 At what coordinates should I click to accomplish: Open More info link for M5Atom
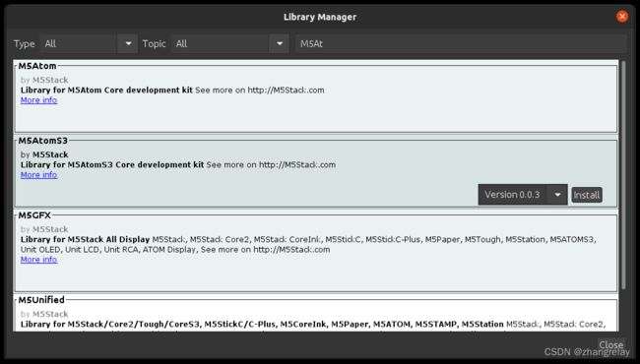[38, 100]
